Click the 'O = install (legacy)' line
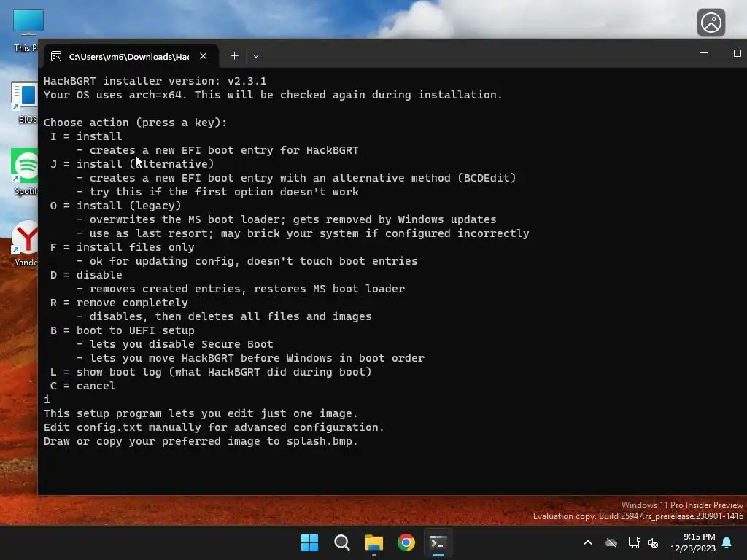 [x=116, y=206]
